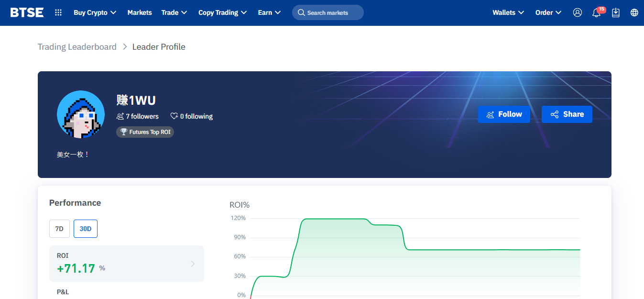Screen dimensions: 644x299
Task: Click the download app icon
Action: pyautogui.click(x=616, y=12)
